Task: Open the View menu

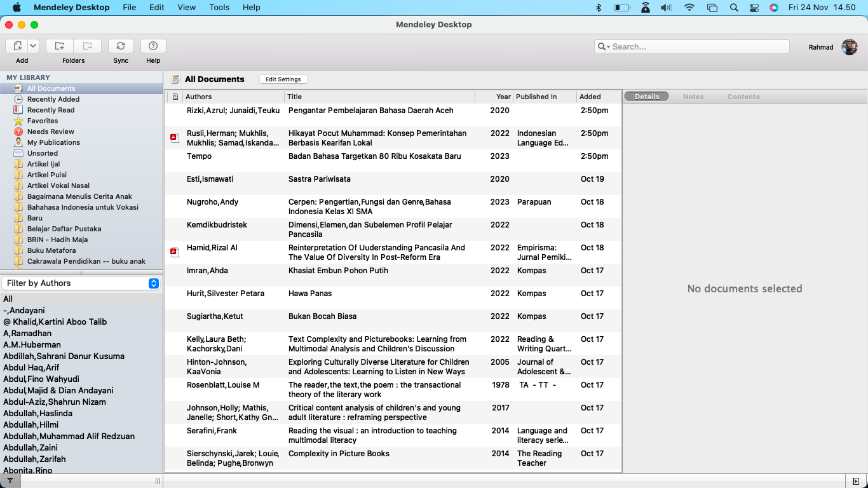Action: point(187,8)
